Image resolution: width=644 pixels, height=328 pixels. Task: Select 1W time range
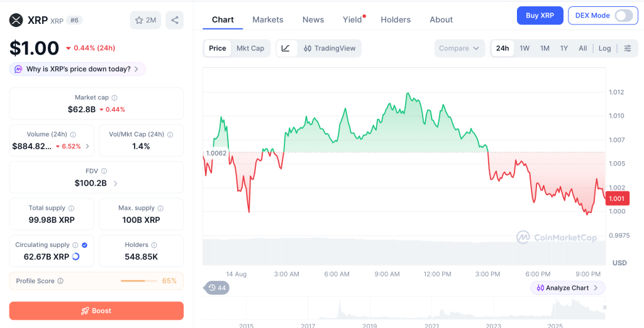525,48
